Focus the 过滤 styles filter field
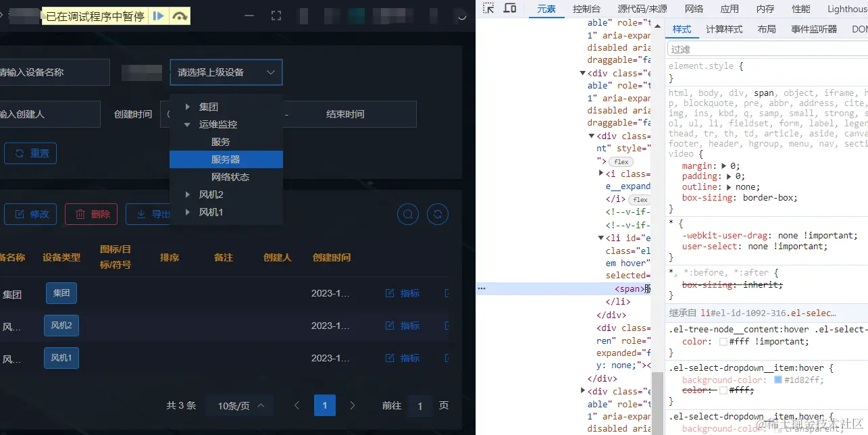Screen dimensions: 868x435 click(x=767, y=49)
